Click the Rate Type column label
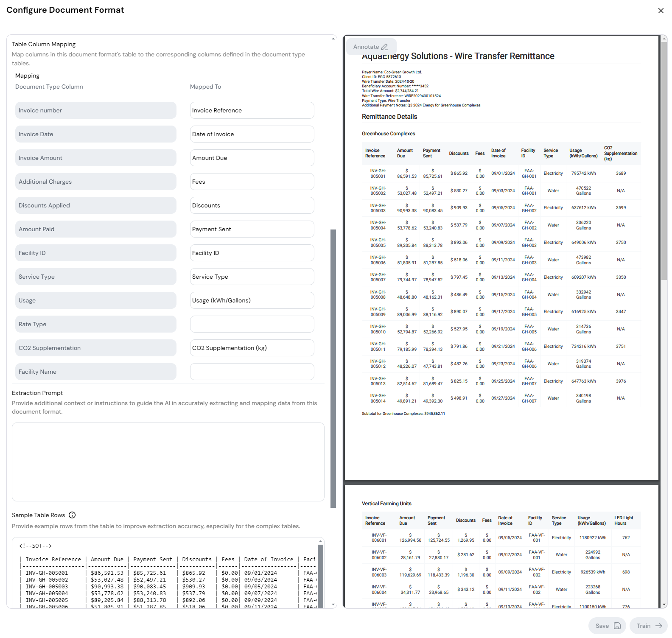 (x=96, y=324)
